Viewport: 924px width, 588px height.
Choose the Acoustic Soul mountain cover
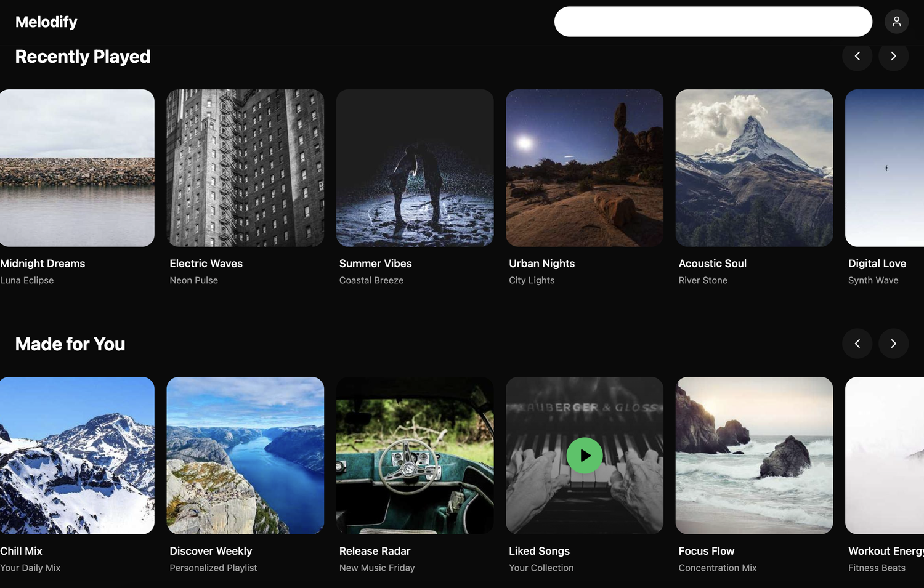pos(754,167)
